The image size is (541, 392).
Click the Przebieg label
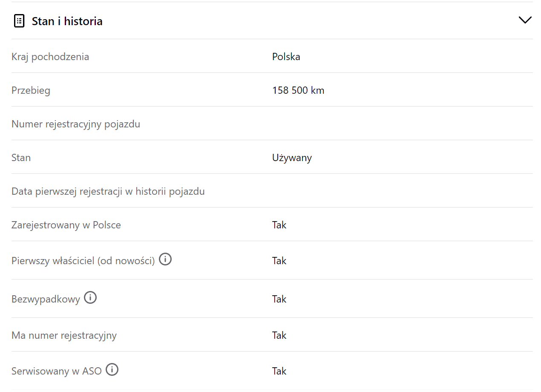[31, 90]
